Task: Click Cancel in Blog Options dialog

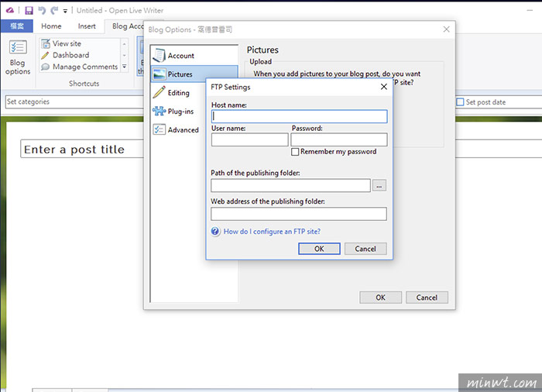Action: 427,297
